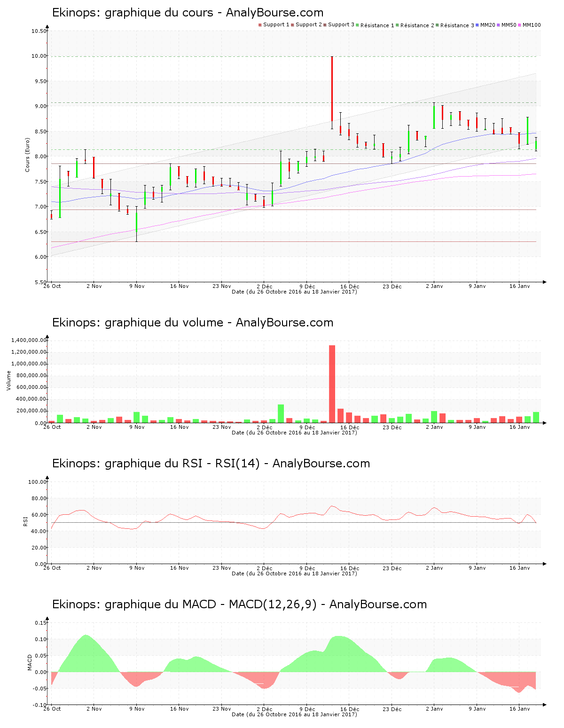Click the 8.50 price axis value

pyautogui.click(x=40, y=132)
